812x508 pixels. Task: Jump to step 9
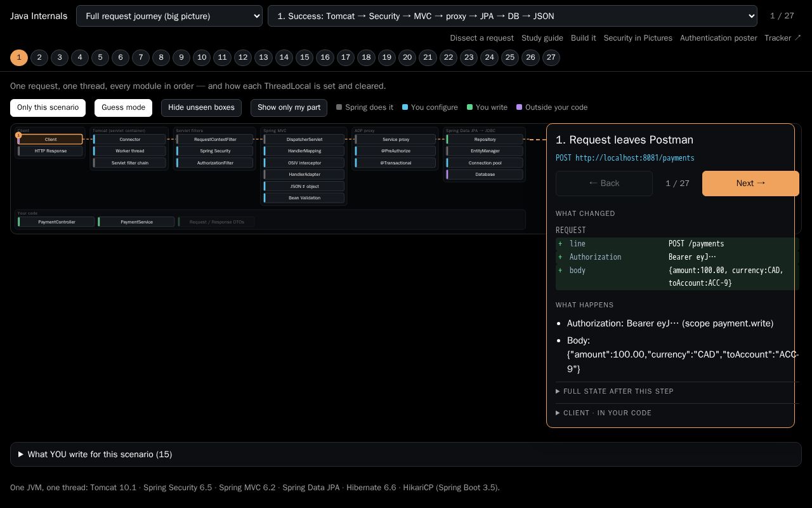coord(181,58)
